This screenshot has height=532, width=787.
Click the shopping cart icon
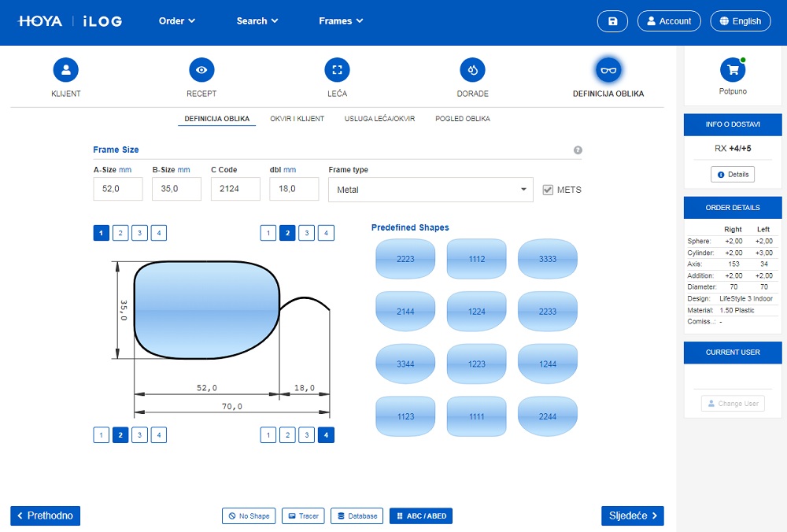[733, 70]
